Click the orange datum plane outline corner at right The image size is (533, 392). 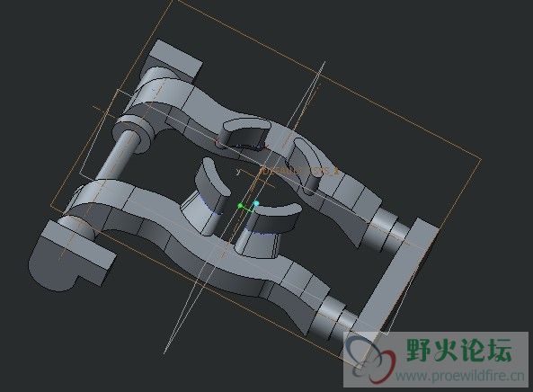(480, 159)
